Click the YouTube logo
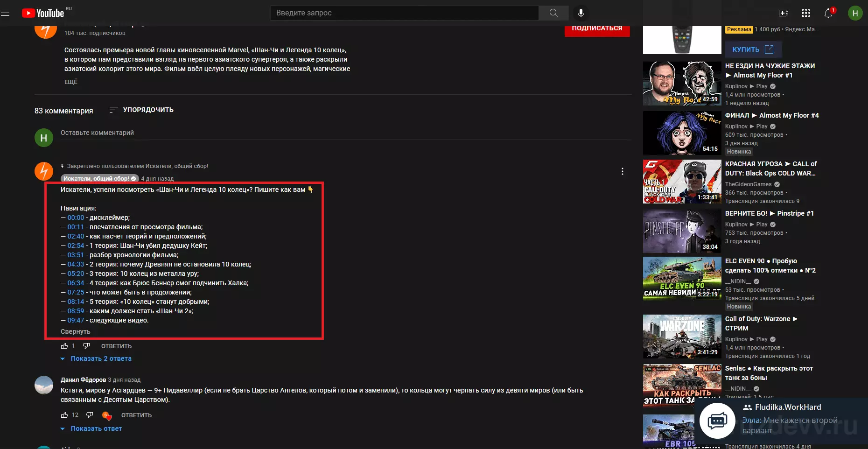 pos(43,13)
